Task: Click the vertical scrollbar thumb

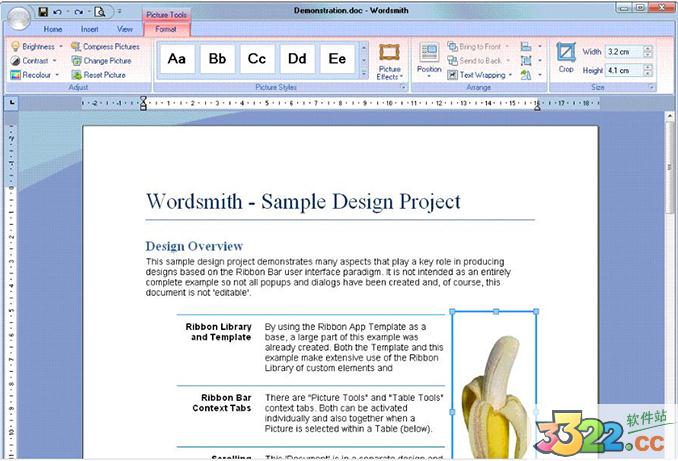Action: (669, 167)
